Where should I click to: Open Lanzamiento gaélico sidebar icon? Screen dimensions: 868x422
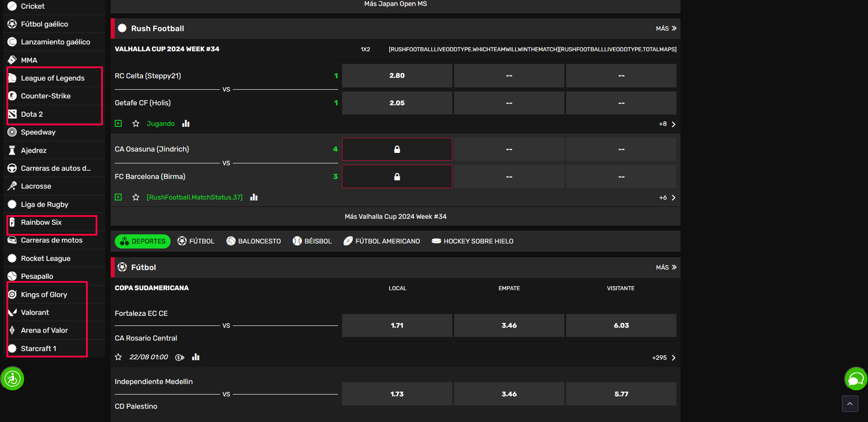12,42
